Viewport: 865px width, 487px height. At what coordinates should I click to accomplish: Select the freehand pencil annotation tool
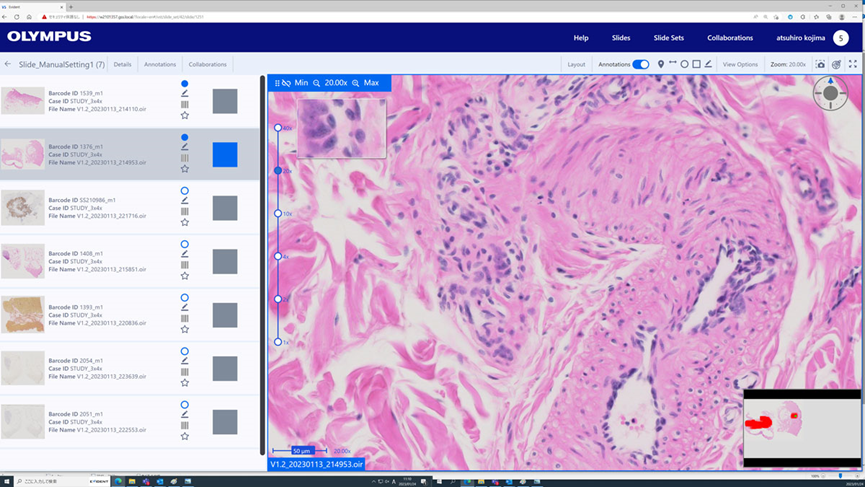click(x=709, y=64)
